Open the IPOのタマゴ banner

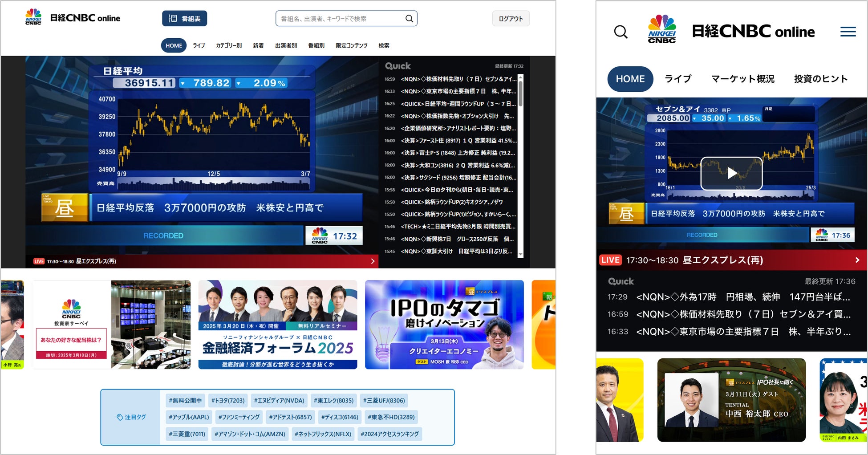(444, 325)
